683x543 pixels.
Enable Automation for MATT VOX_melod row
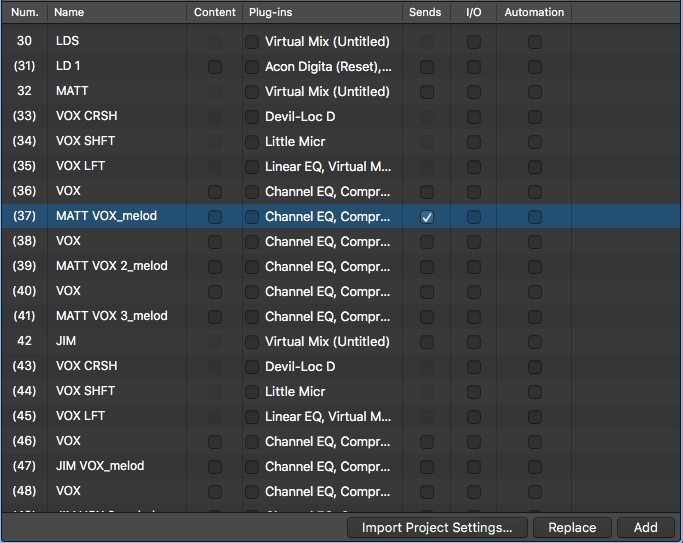click(535, 217)
